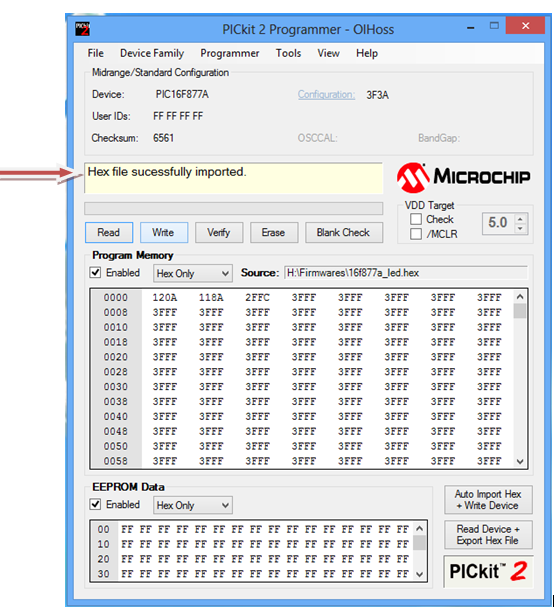Image resolution: width=554 pixels, height=608 pixels.
Task: Click address 0000 in Program Memory
Action: click(116, 298)
